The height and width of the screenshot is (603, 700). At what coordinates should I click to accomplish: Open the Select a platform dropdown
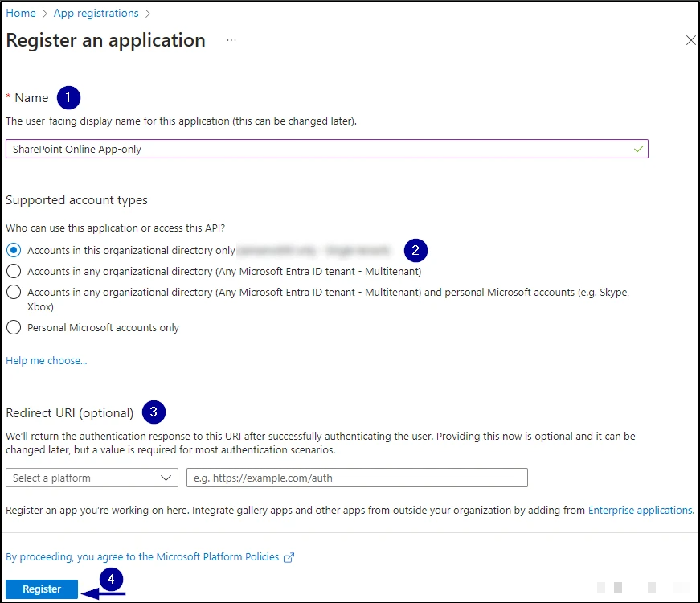pos(92,478)
